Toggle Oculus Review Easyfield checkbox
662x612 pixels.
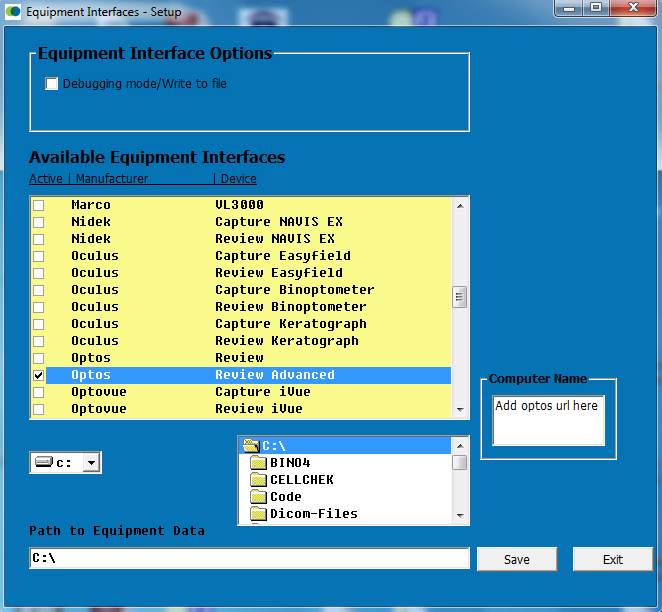[38, 273]
